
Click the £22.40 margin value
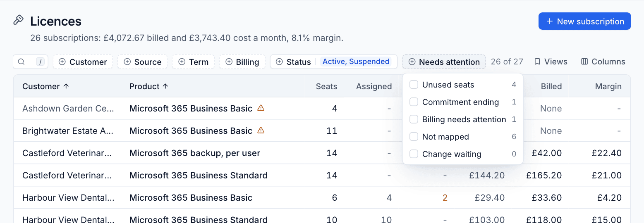pyautogui.click(x=606, y=153)
